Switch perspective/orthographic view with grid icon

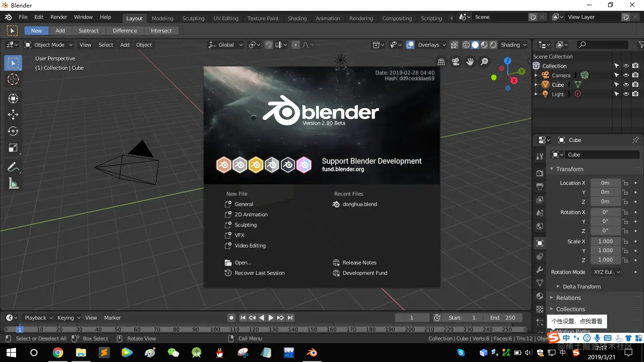pyautogui.click(x=441, y=62)
